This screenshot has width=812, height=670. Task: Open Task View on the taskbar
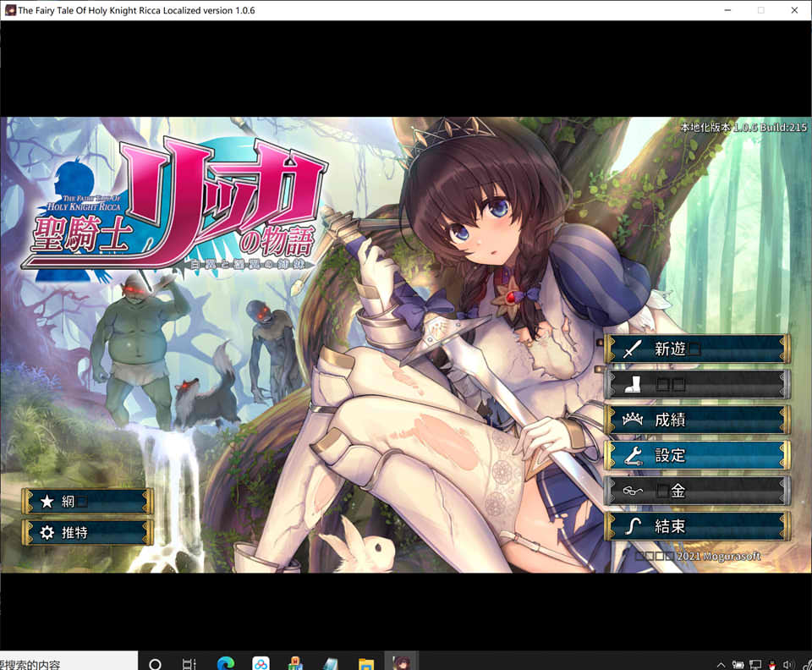189,663
